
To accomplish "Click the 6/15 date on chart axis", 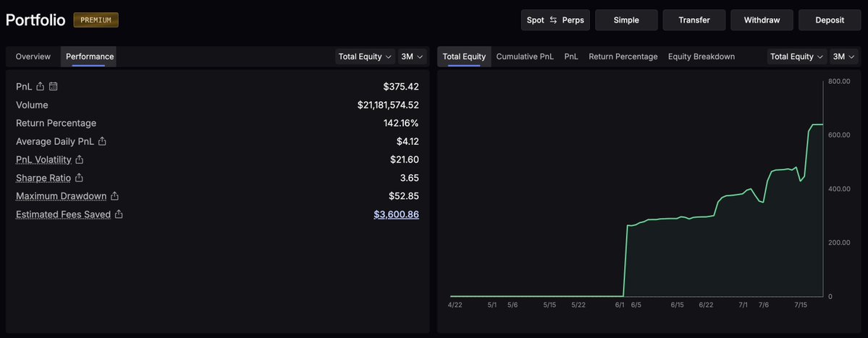I will [677, 305].
